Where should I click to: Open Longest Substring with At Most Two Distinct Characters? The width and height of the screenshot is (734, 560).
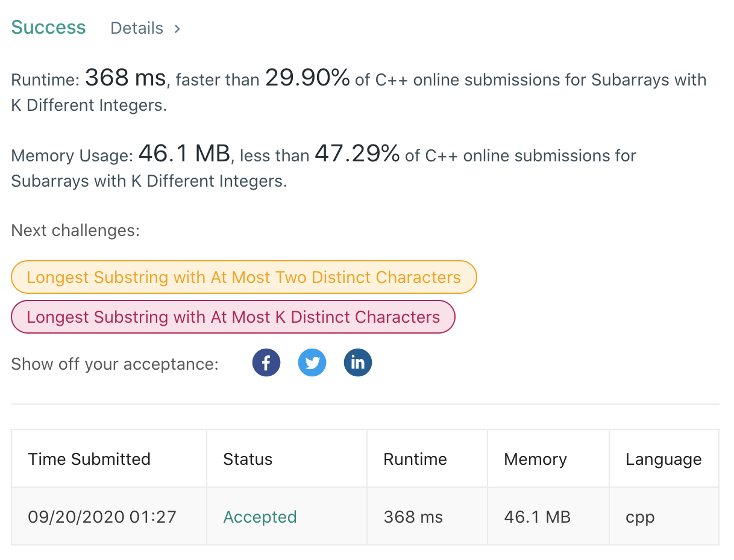(244, 277)
